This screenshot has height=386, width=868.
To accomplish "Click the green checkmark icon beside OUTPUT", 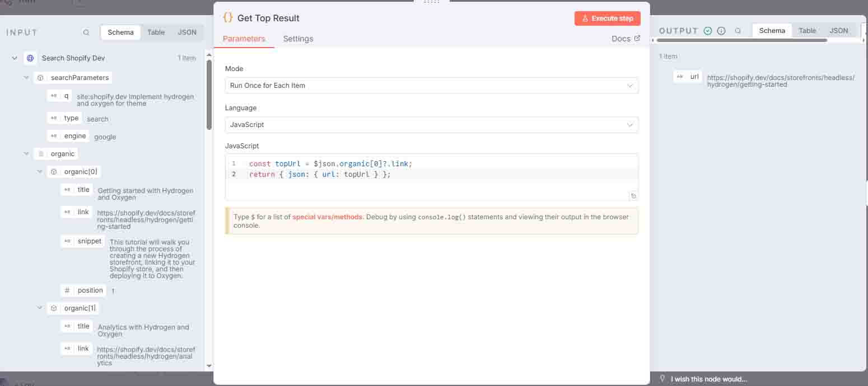I will click(708, 31).
